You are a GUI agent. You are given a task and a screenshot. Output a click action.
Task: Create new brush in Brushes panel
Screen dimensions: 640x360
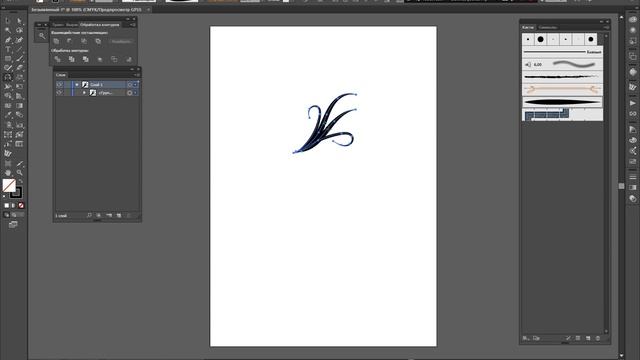coord(588,338)
